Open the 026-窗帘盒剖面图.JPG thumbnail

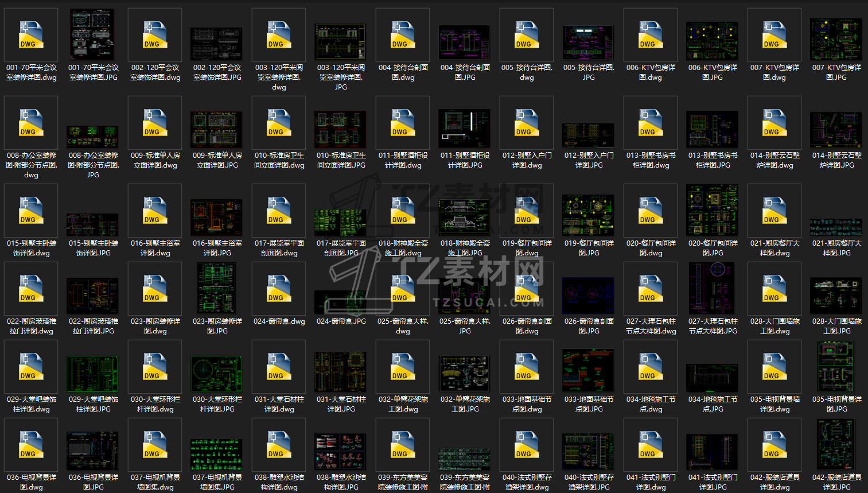[x=589, y=296]
